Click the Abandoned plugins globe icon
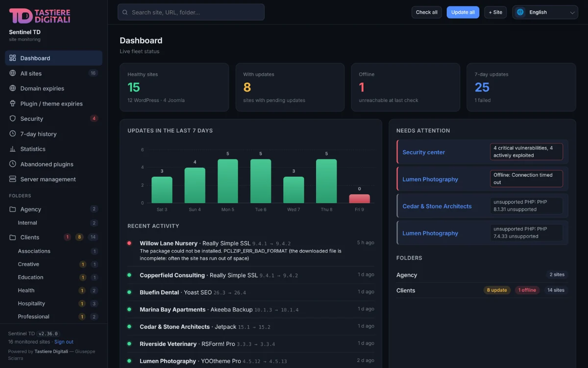Image resolution: width=588 pixels, height=368 pixels. pos(13,164)
